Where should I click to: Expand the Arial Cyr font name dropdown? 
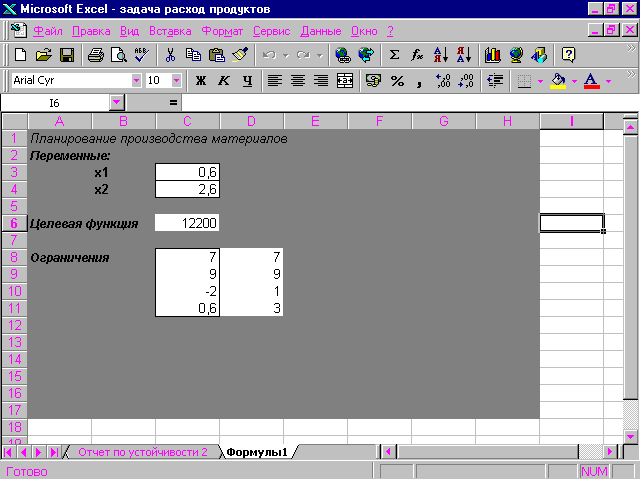click(136, 80)
